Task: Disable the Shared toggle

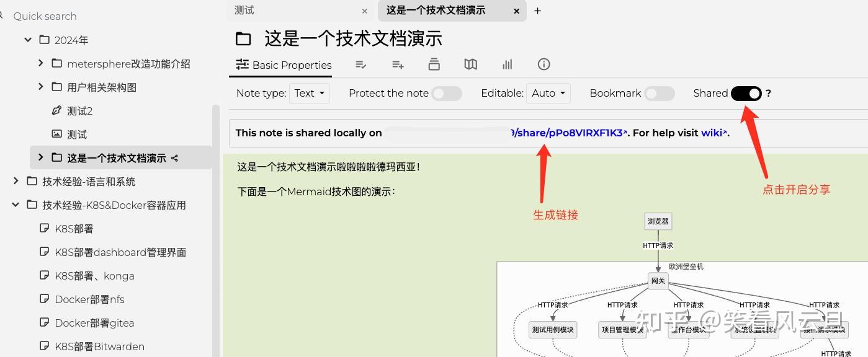Action: pyautogui.click(x=746, y=93)
